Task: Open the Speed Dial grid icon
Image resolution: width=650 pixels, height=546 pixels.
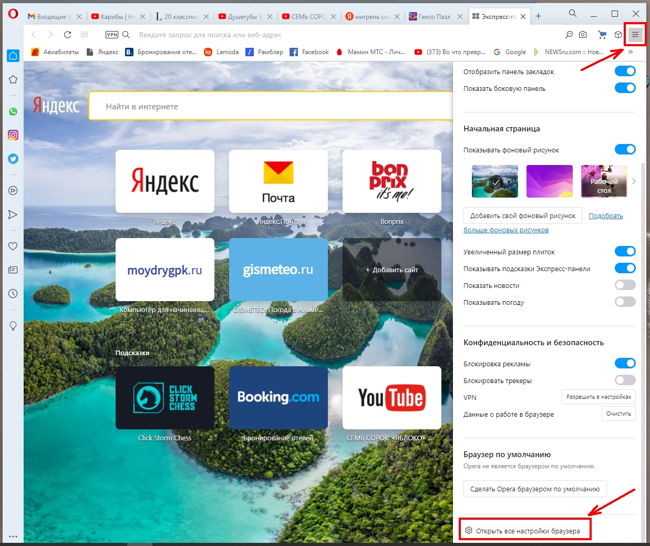Action: [84, 35]
